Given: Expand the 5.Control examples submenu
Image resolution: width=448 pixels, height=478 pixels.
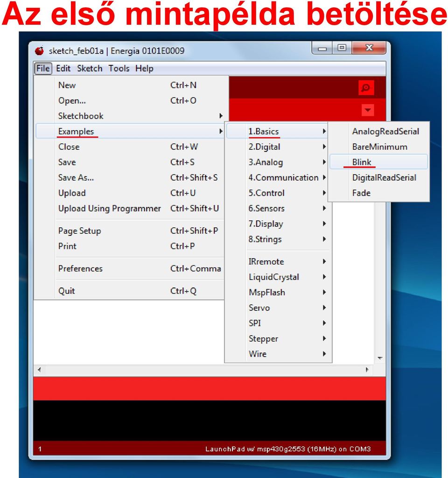Looking at the screenshot, I should (278, 193).
